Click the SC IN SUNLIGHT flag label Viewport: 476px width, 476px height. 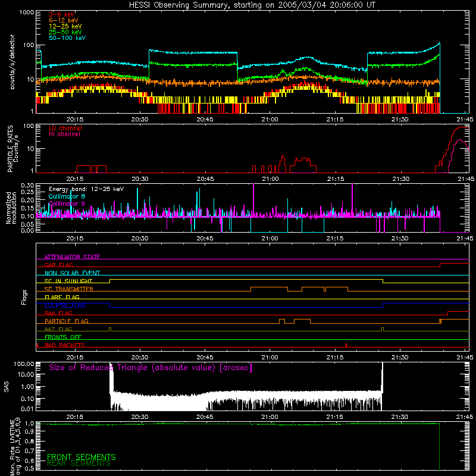[68, 281]
